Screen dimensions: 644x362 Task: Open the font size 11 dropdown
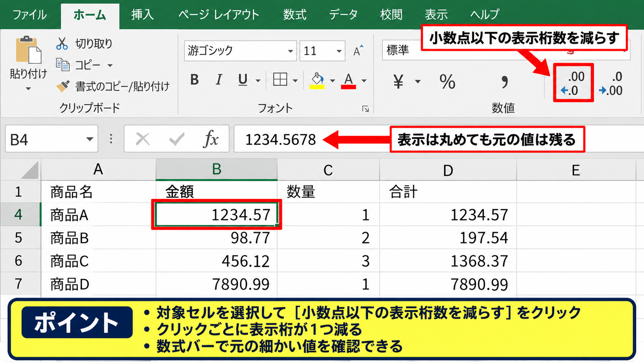click(x=339, y=51)
